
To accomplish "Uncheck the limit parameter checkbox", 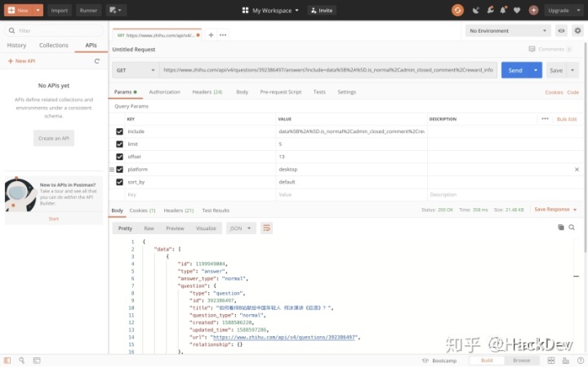I will pyautogui.click(x=119, y=144).
